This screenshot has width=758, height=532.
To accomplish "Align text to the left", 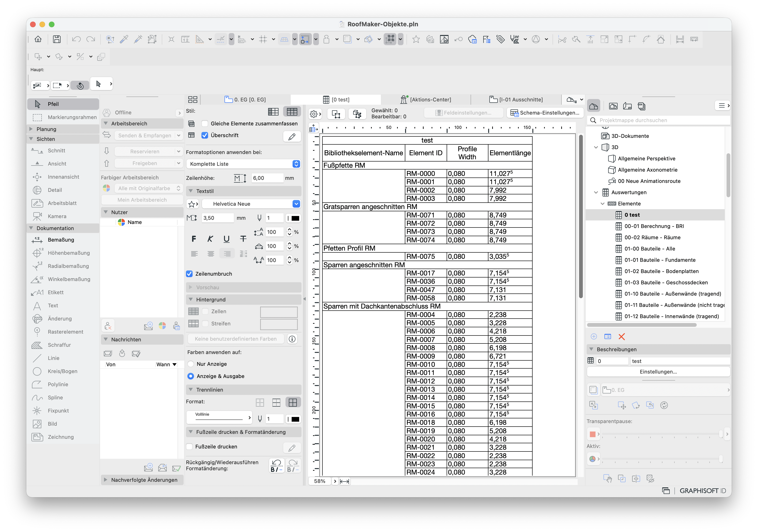I will tap(194, 254).
